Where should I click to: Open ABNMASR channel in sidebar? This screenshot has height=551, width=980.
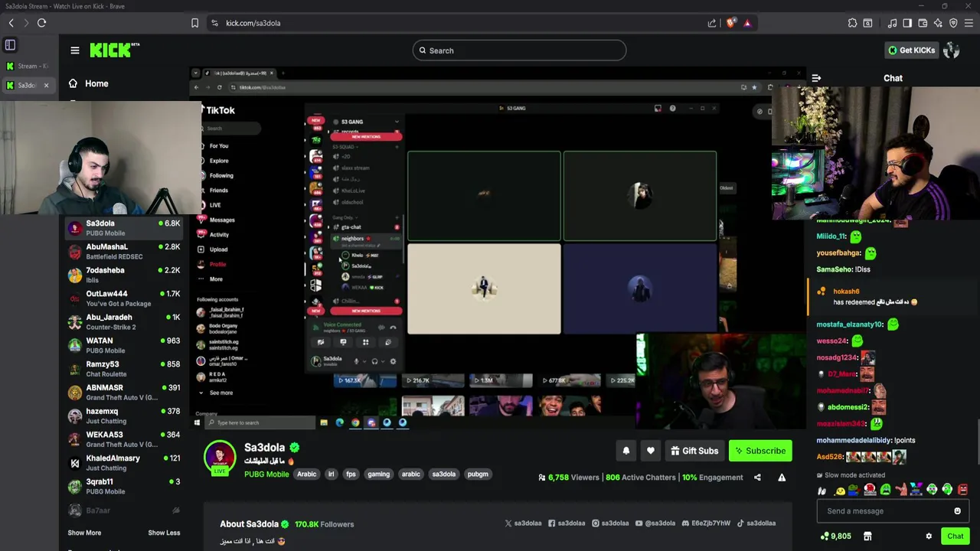coord(124,393)
